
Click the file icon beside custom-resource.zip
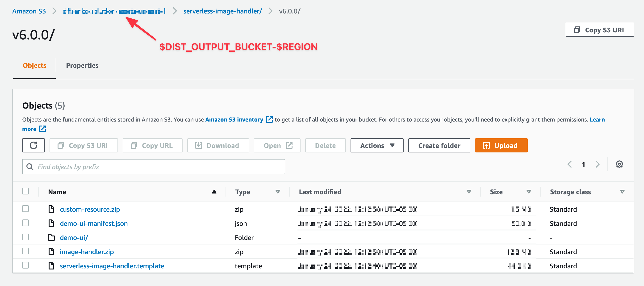[51, 209]
